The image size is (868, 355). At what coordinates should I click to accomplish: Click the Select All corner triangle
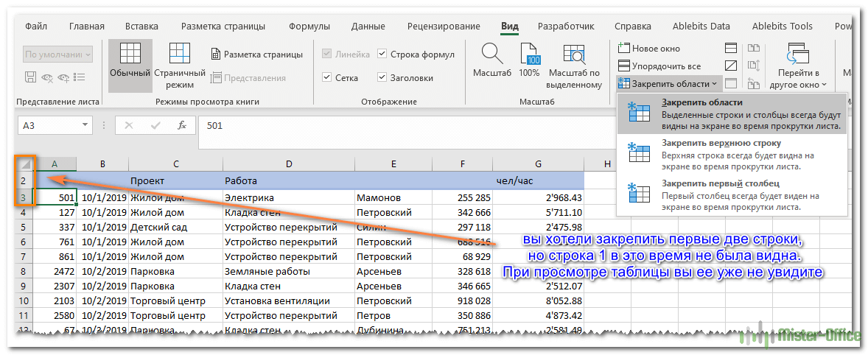(27, 164)
